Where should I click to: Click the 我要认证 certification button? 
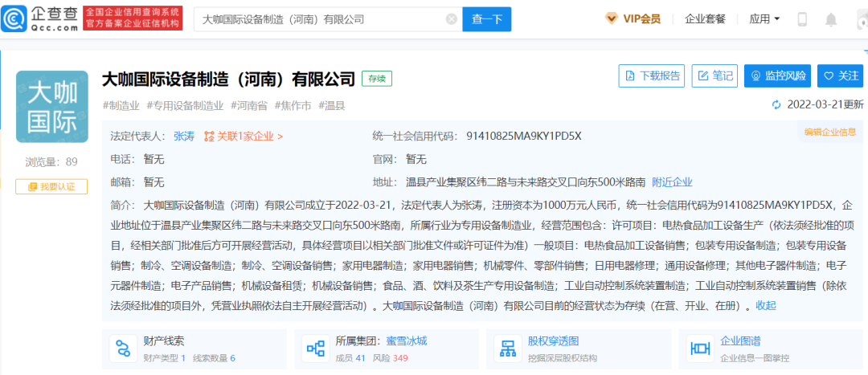pos(51,186)
